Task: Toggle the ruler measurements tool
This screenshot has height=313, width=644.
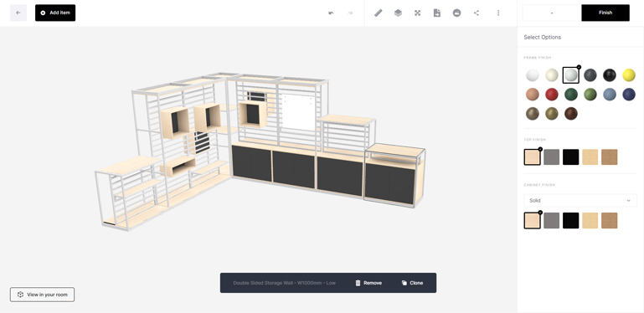Action: point(379,13)
